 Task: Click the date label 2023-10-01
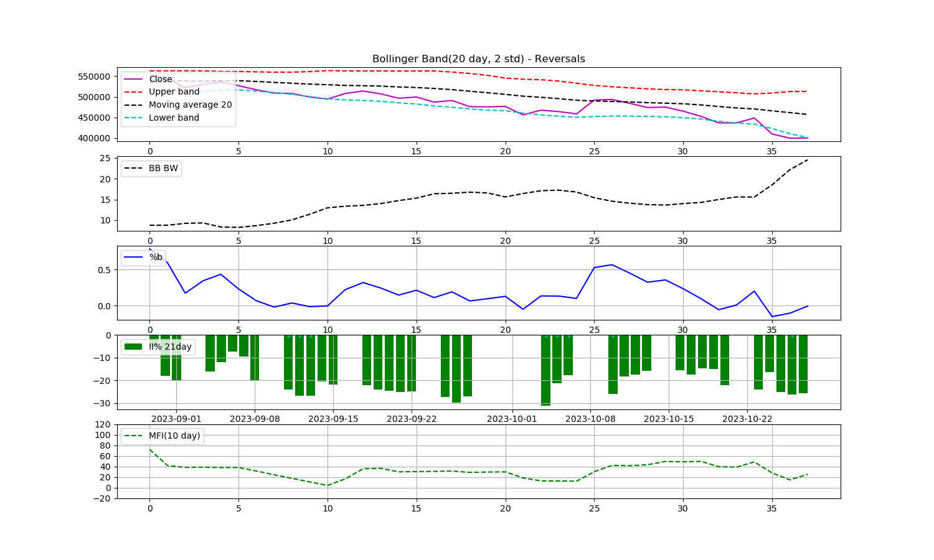pyautogui.click(x=512, y=419)
